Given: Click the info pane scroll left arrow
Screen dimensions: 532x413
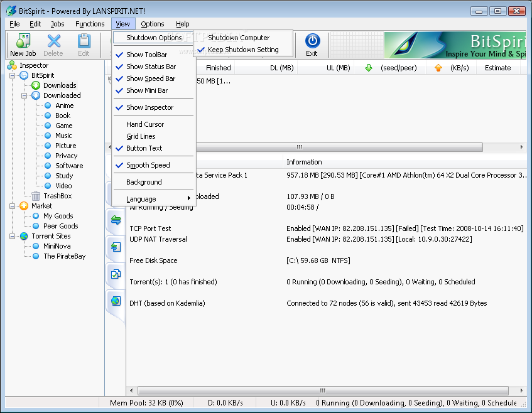Looking at the screenshot, I should 131,390.
